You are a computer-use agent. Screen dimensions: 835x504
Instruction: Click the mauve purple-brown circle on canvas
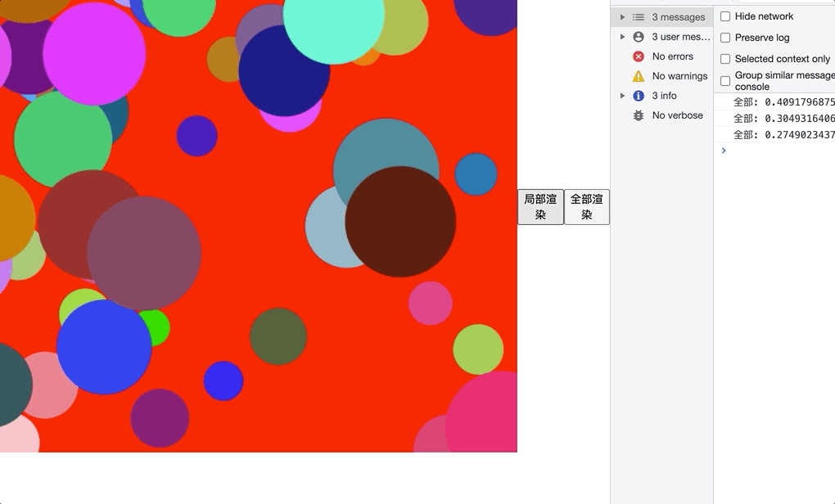pos(144,254)
